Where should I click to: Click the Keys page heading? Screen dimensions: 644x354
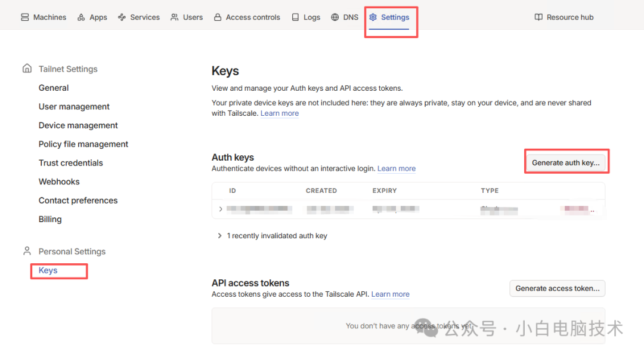[x=225, y=71]
